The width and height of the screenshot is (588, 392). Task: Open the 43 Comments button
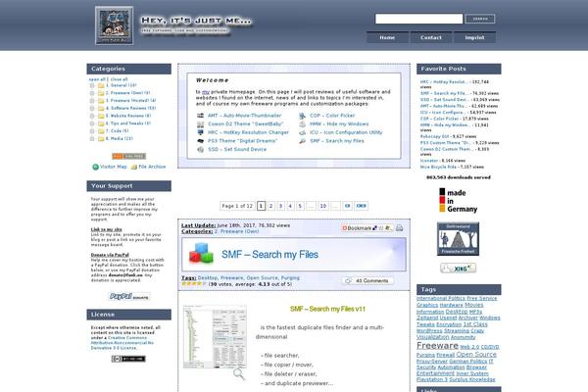367,281
